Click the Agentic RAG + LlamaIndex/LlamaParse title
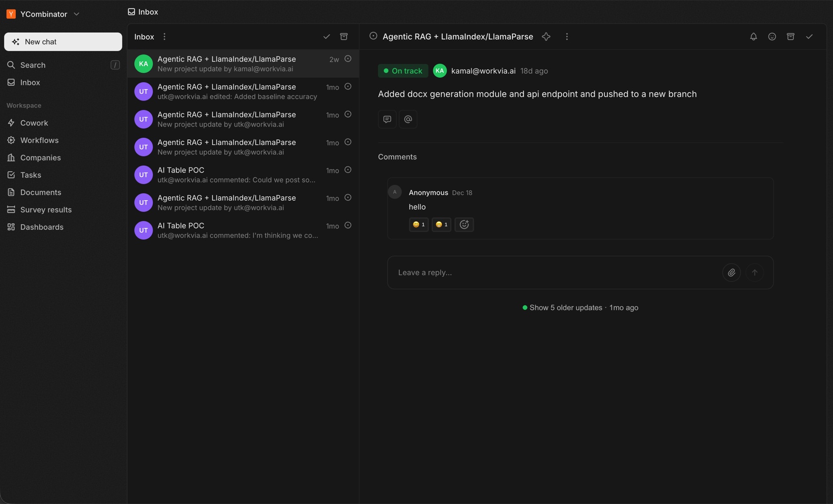The image size is (833, 504). point(458,37)
